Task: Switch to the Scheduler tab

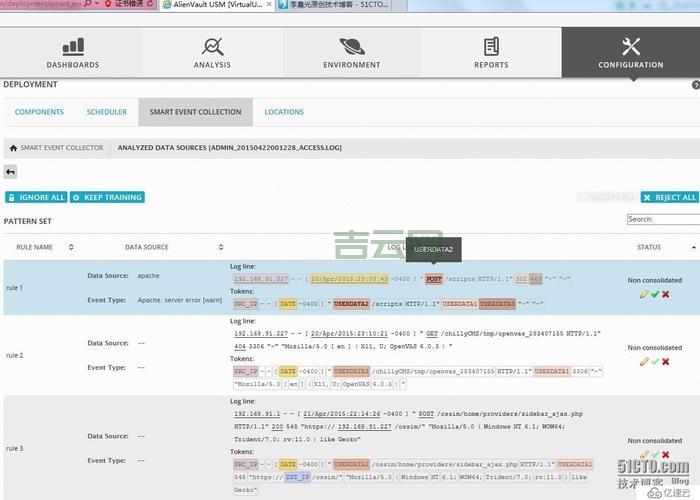Action: point(106,112)
